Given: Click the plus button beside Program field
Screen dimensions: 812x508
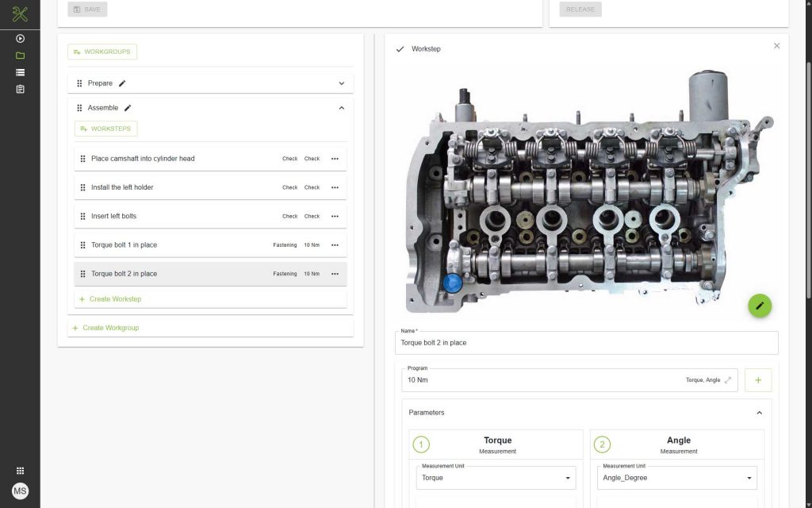Looking at the screenshot, I should pyautogui.click(x=757, y=380).
